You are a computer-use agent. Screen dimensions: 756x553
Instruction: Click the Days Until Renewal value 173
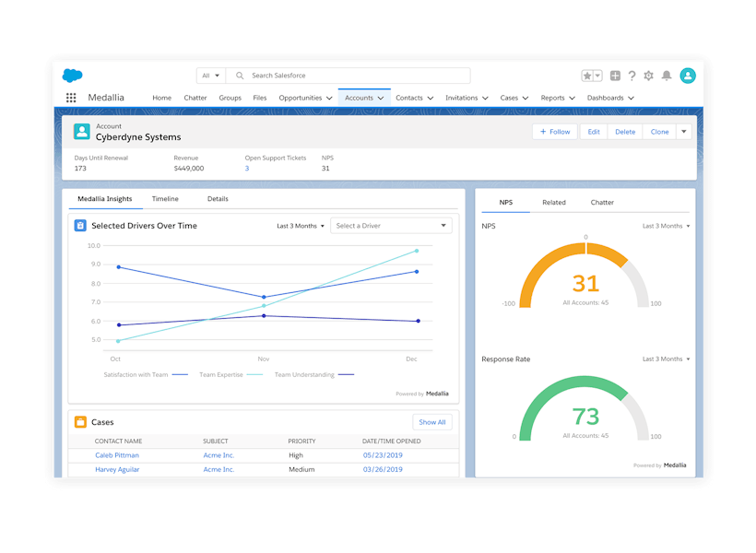80,169
